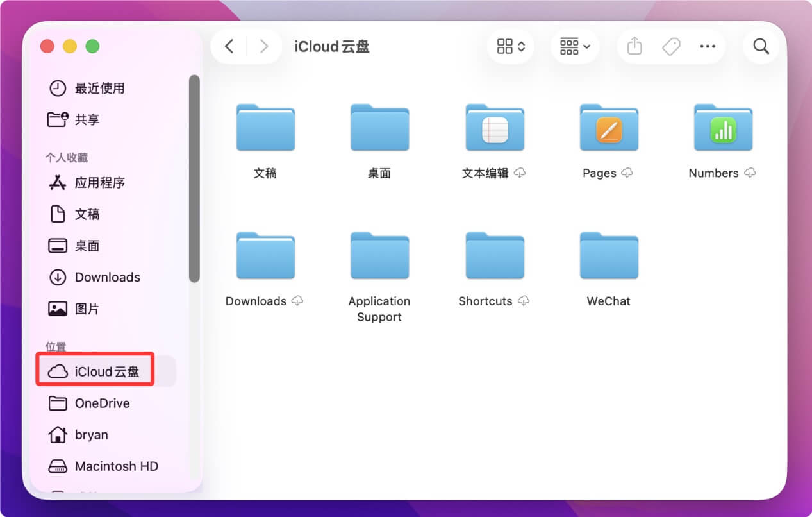Select the iCloud 云盘 sidebar entry
This screenshot has width=812, height=517.
point(95,369)
